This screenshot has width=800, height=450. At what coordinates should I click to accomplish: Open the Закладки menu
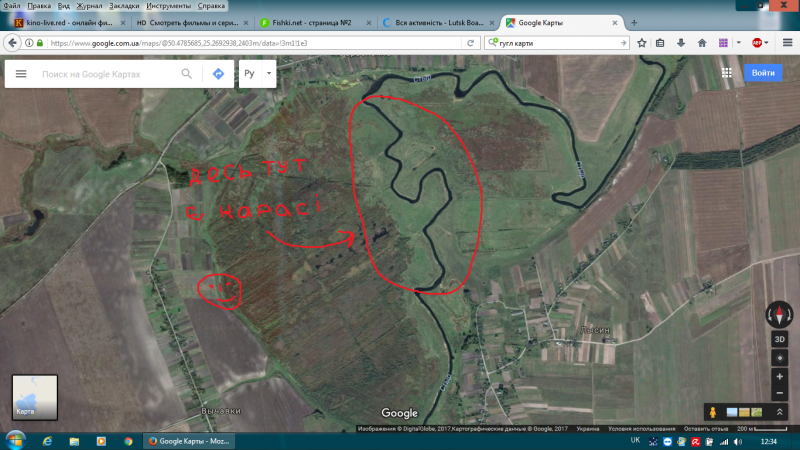pyautogui.click(x=124, y=6)
